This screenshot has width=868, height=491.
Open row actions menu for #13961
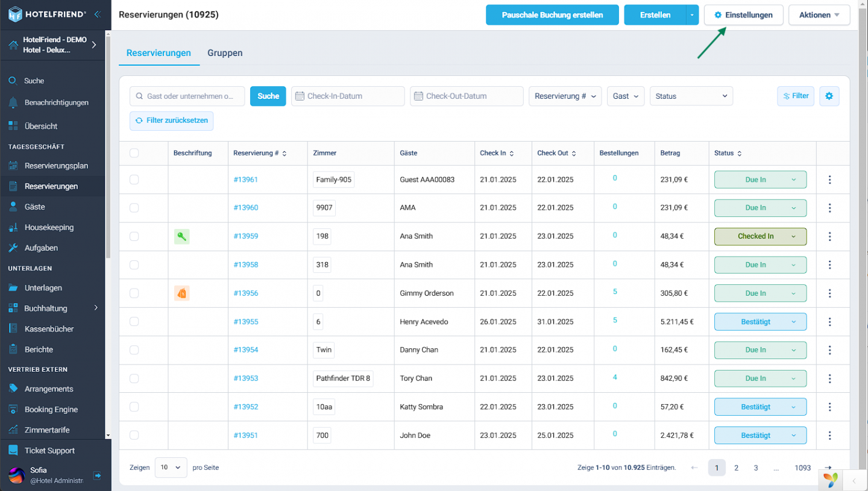point(830,180)
